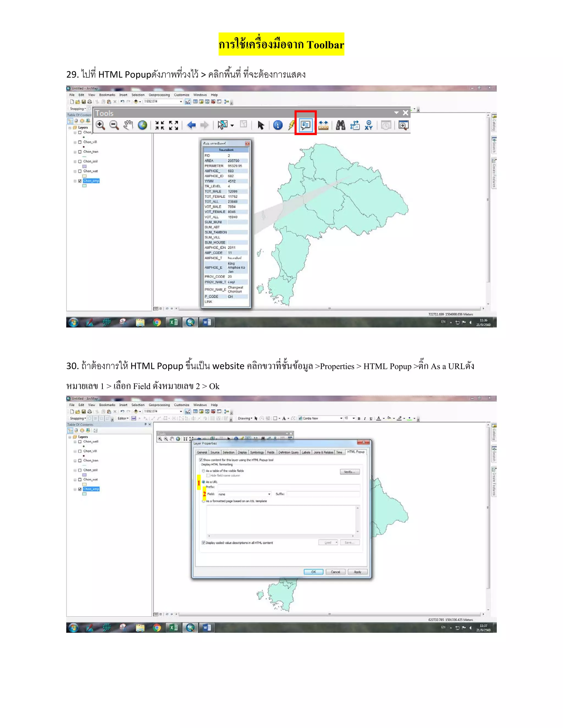
Task: Untick Chon_amp checkbox in the window showing the attribute popup
Action: (80, 181)
